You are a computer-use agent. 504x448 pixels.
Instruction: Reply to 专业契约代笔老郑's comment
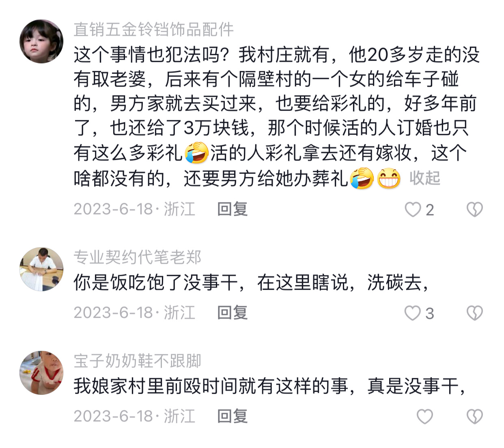click(x=232, y=313)
